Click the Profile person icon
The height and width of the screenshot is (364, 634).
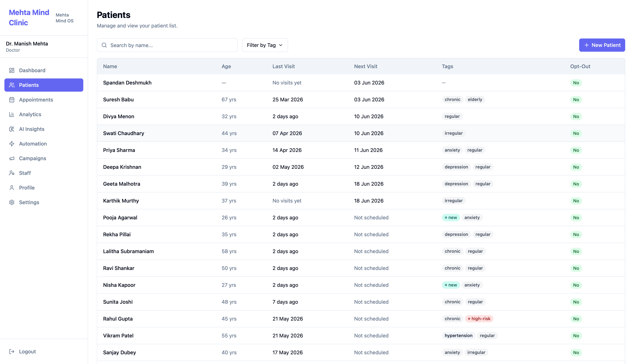(x=12, y=188)
